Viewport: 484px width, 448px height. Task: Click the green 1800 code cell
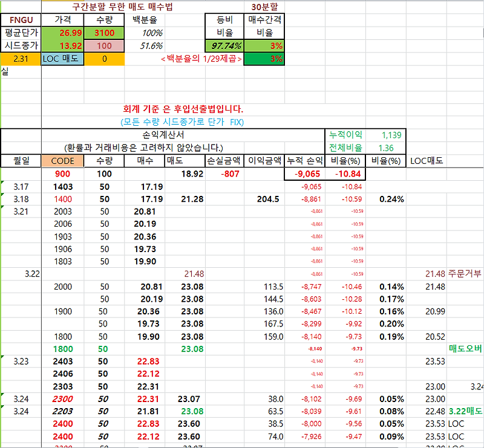coord(63,349)
